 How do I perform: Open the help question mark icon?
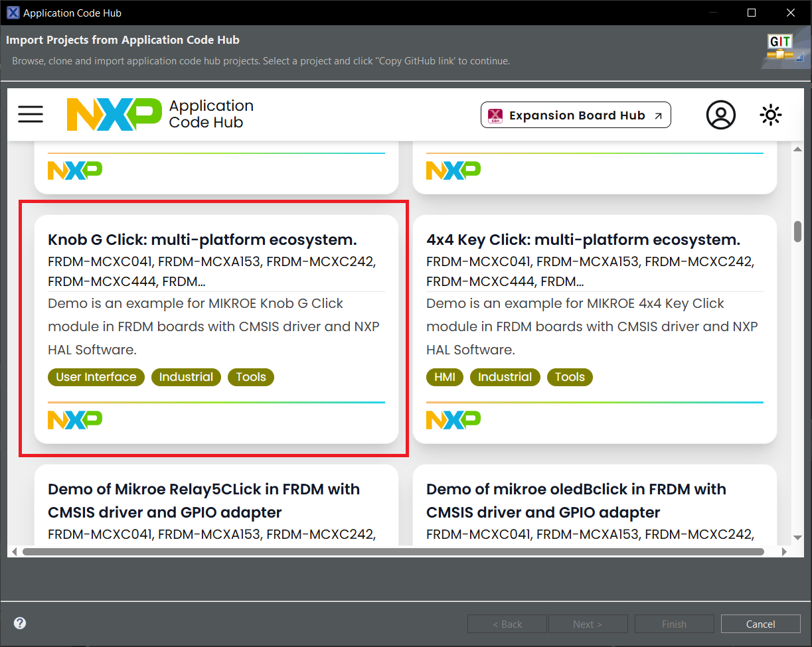tap(20, 623)
